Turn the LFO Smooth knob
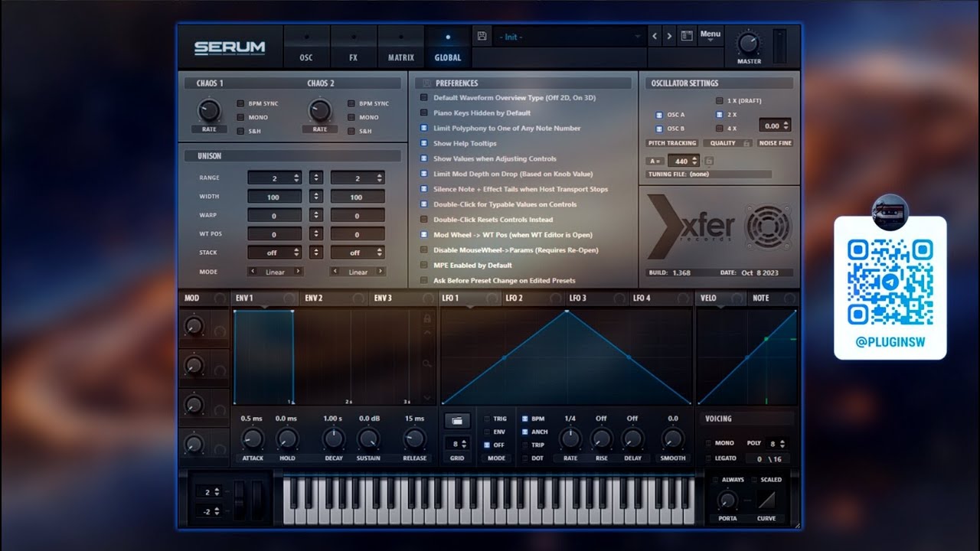Screen dimensions: 980x551 point(672,439)
